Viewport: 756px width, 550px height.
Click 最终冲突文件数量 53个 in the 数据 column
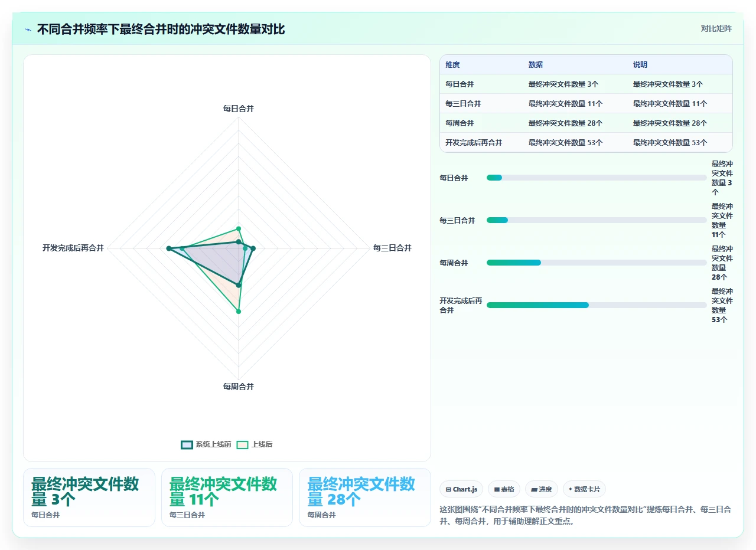[x=565, y=143]
